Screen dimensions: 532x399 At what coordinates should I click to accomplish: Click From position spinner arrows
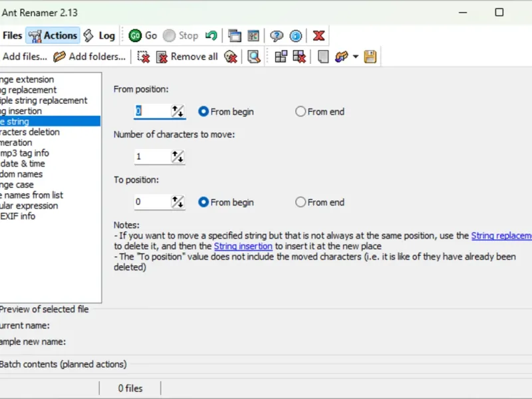pos(178,111)
